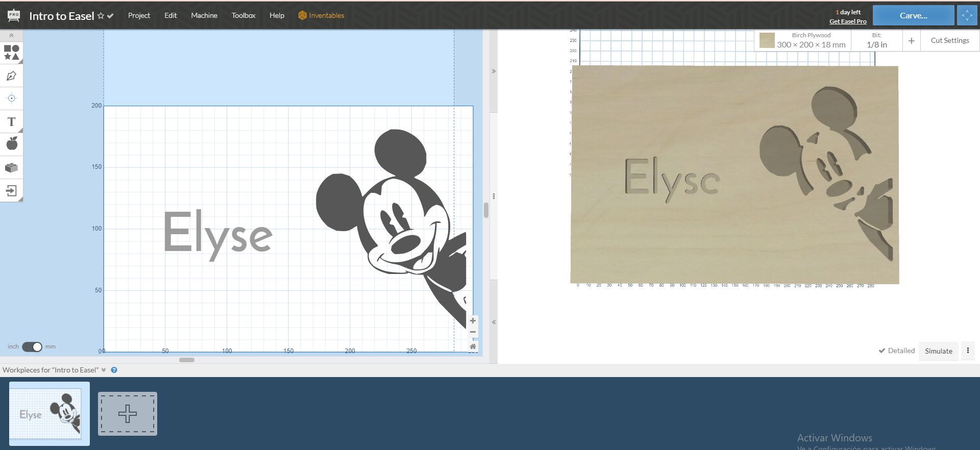Open the Icon library (apple icon)
The height and width of the screenshot is (450, 980).
pos(11,144)
